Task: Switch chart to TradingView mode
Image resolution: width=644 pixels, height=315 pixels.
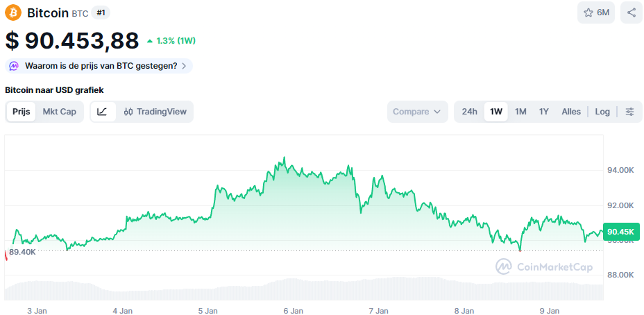Action: [155, 112]
